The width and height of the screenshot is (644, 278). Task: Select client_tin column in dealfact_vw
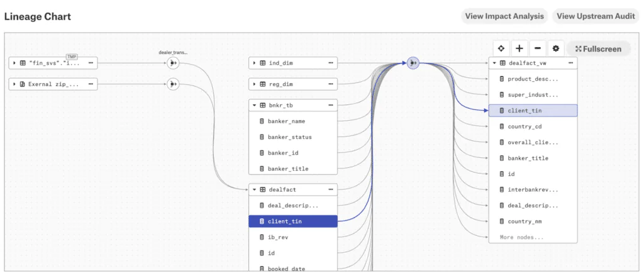[533, 111]
